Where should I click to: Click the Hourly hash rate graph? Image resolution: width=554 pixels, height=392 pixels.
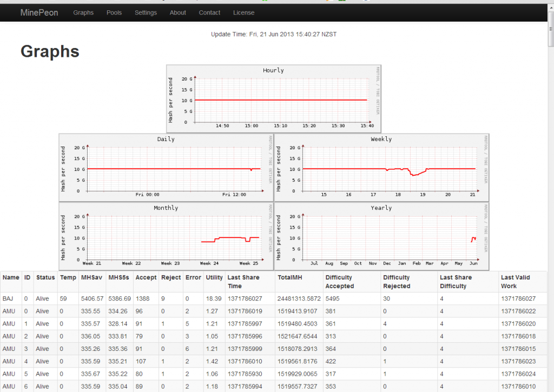pyautogui.click(x=274, y=98)
